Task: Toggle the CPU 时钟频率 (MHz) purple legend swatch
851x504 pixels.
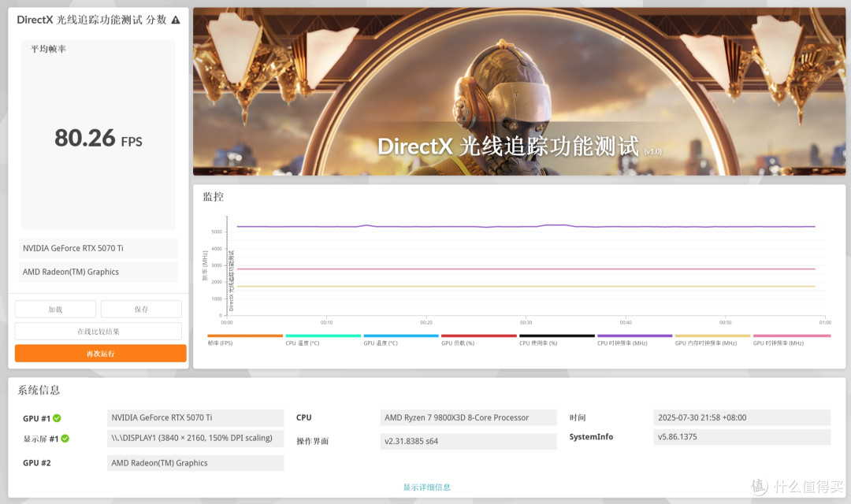Action: pyautogui.click(x=635, y=335)
